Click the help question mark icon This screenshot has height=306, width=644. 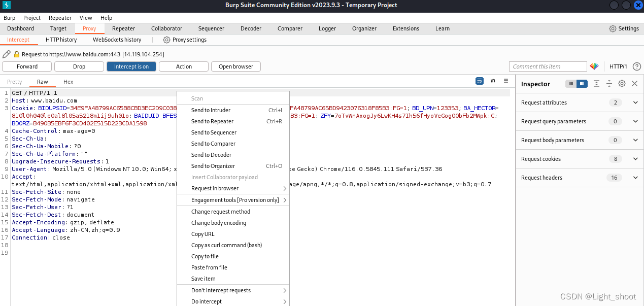tap(637, 66)
